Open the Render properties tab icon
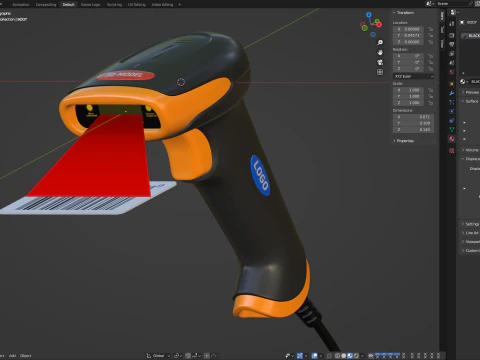Screen dimensions: 480x360 [452, 35]
